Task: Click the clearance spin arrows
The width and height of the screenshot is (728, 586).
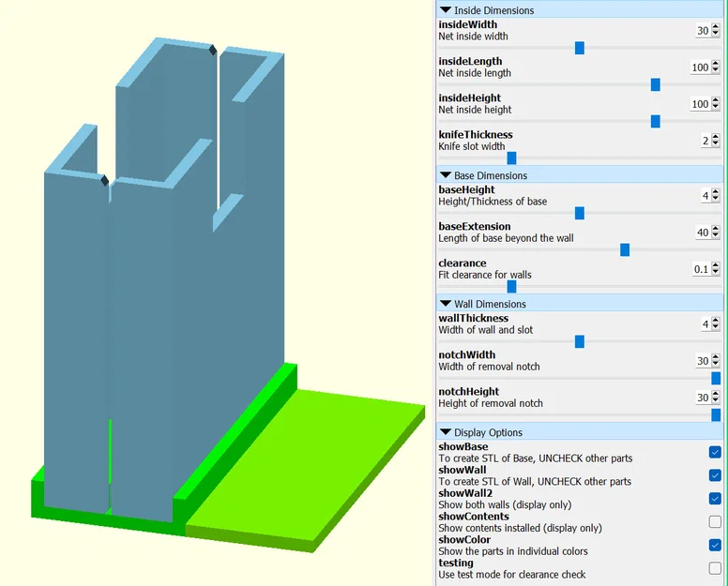Action: pos(716,269)
